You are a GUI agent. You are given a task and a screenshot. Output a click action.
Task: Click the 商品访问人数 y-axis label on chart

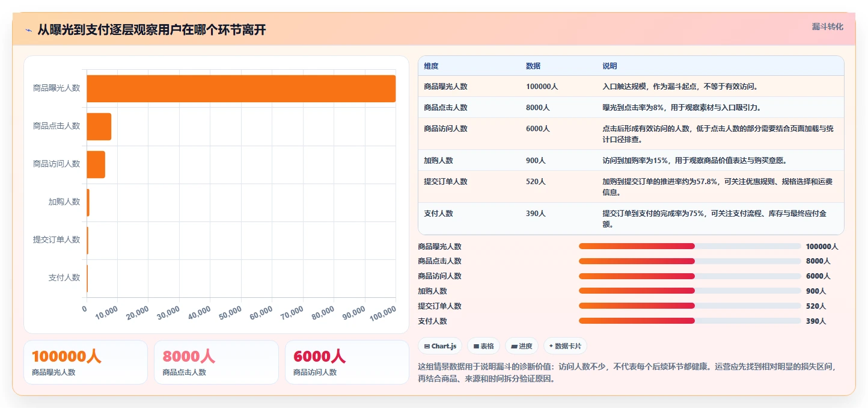pos(57,164)
